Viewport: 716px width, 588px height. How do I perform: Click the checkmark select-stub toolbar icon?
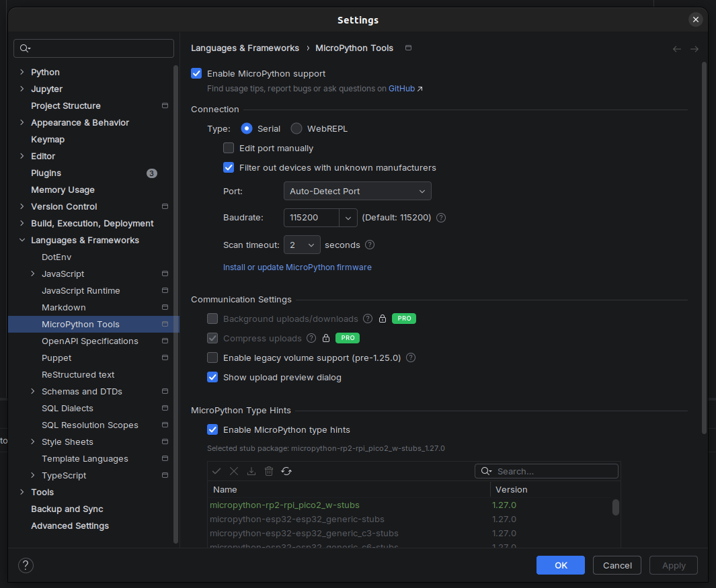pos(216,471)
